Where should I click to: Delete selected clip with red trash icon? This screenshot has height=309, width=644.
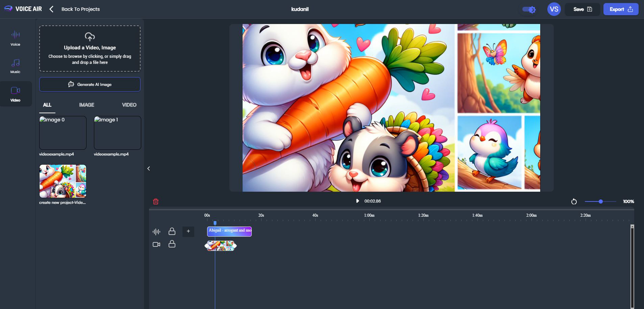click(156, 201)
